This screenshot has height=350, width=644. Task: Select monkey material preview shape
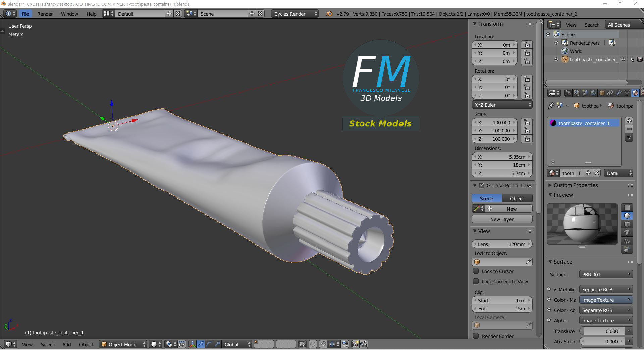click(x=627, y=232)
